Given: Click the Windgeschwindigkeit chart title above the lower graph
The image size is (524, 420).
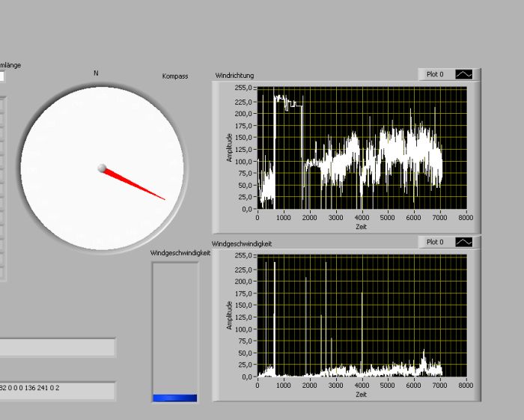Looking at the screenshot, I should coord(242,244).
